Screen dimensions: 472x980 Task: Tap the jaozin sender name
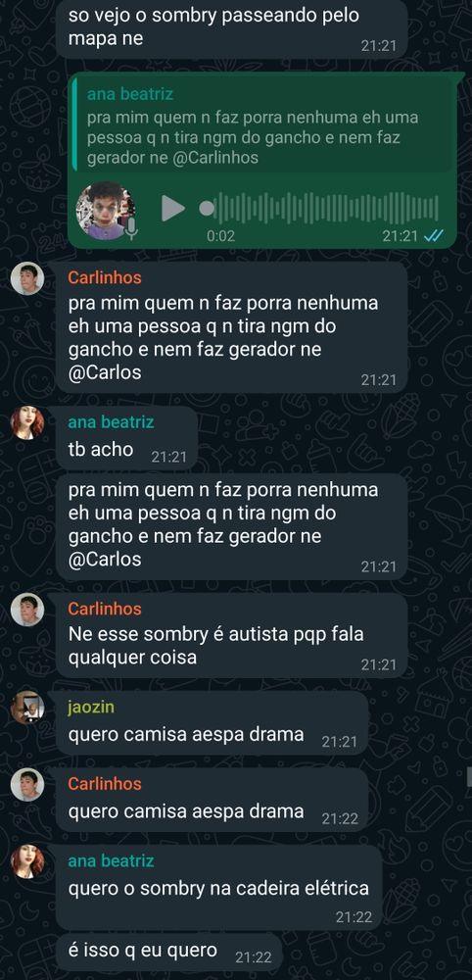[90, 707]
